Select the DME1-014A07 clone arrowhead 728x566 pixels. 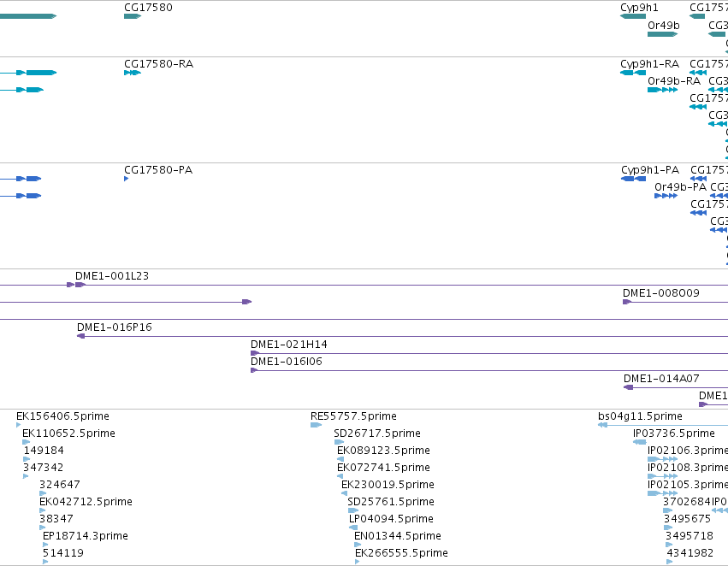(x=628, y=387)
